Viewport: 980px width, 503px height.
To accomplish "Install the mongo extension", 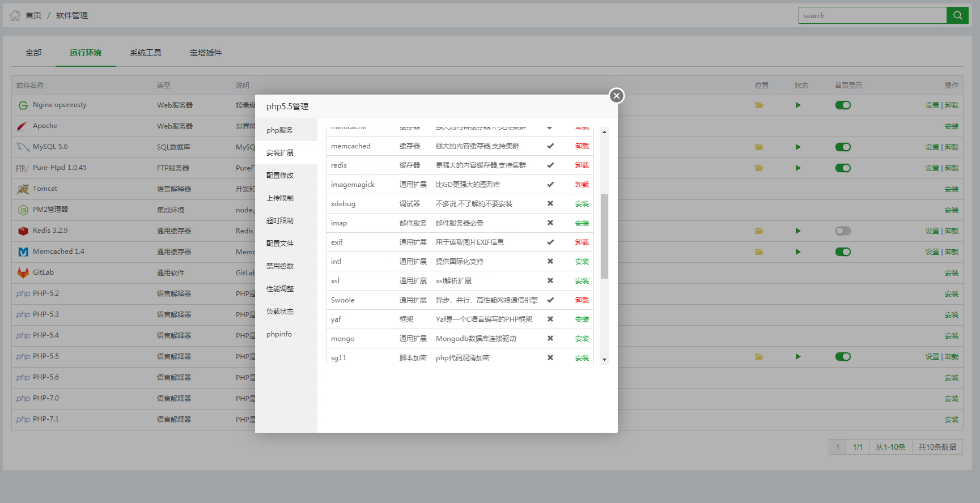I will click(x=582, y=339).
